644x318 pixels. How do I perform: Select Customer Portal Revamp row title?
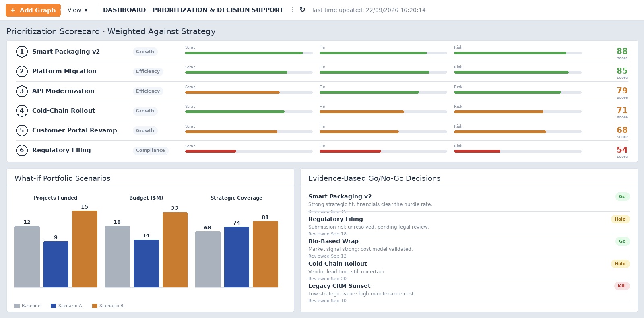(74, 130)
